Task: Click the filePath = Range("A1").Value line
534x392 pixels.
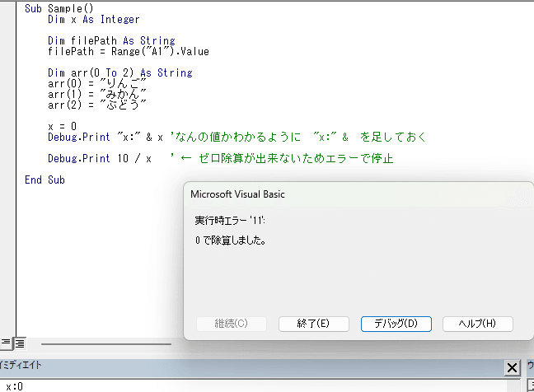Action: pos(129,51)
